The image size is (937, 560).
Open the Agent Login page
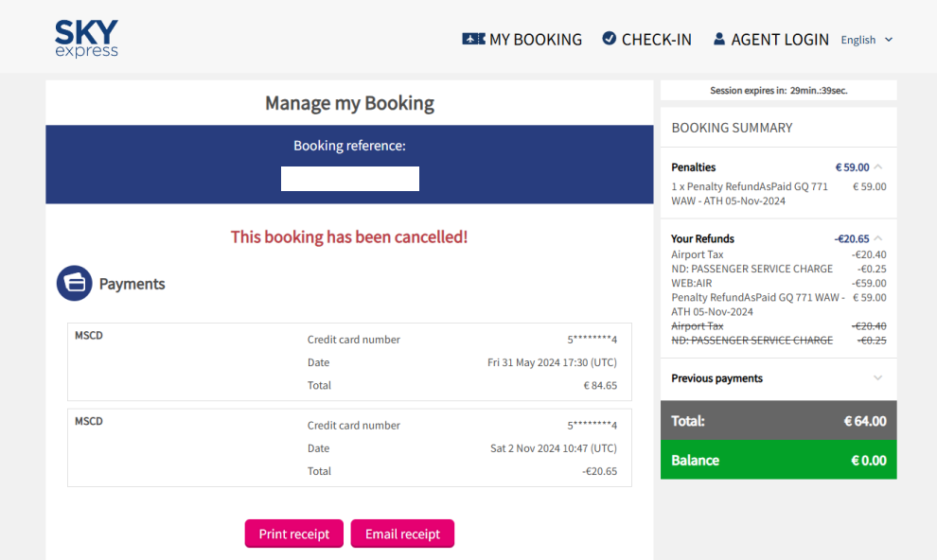pos(780,40)
